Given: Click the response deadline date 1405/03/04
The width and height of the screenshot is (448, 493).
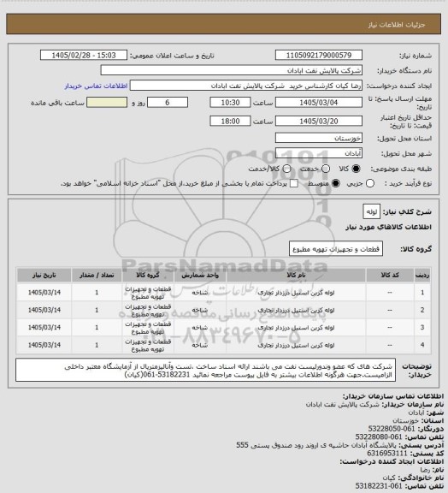Looking at the screenshot, I should [x=319, y=103].
